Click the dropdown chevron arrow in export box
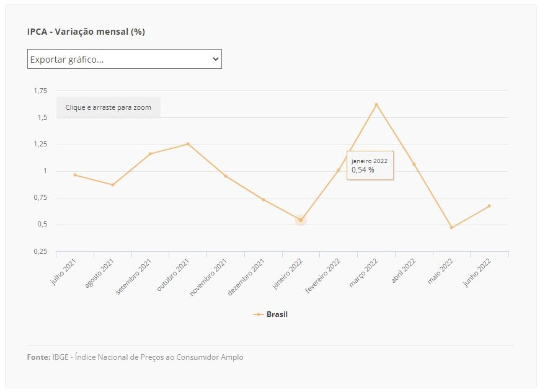 pyautogui.click(x=216, y=59)
